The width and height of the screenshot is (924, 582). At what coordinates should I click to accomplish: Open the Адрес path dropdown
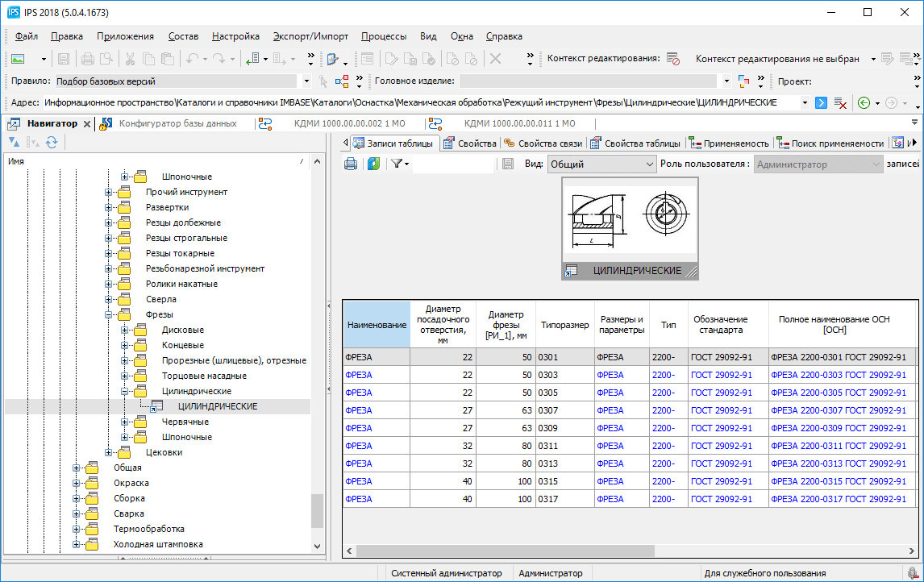click(805, 103)
